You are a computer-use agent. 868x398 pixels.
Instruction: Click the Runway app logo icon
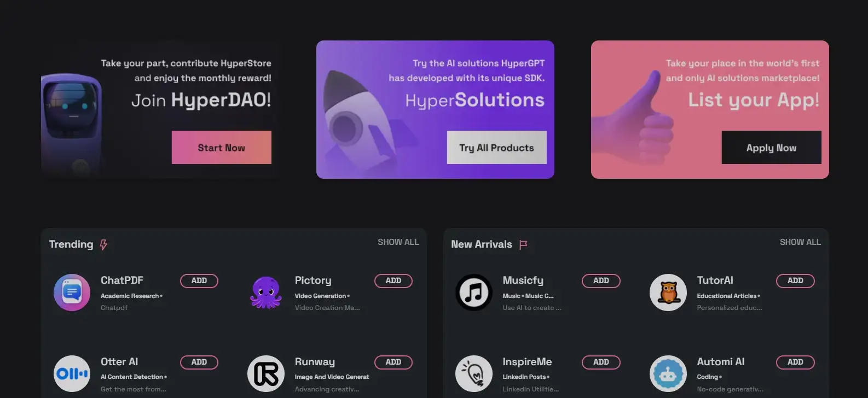click(x=266, y=374)
